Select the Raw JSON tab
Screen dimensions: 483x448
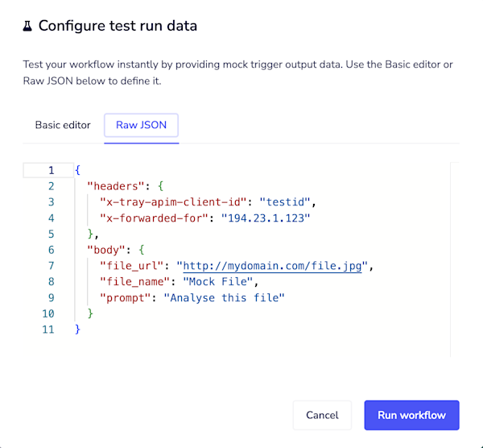point(141,126)
